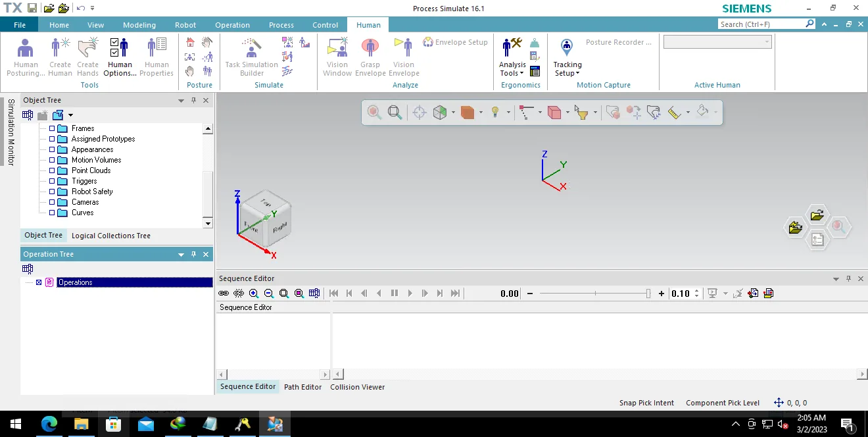Expand the Active Human dropdown box
Screen dimensions: 868x437
717,42
